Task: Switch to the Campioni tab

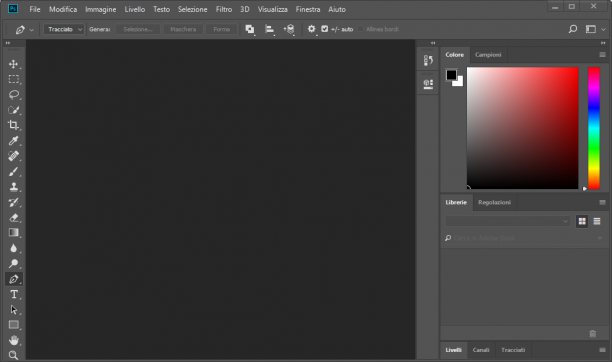Action: (488, 55)
